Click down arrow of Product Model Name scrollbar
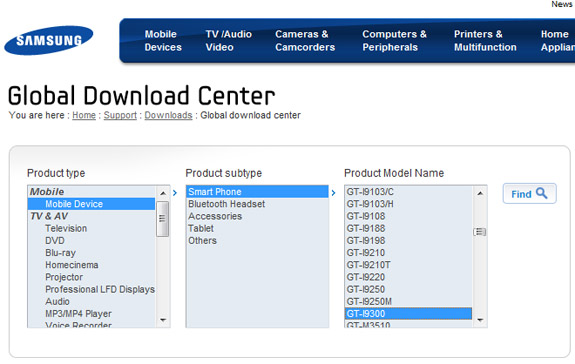 pyautogui.click(x=480, y=320)
